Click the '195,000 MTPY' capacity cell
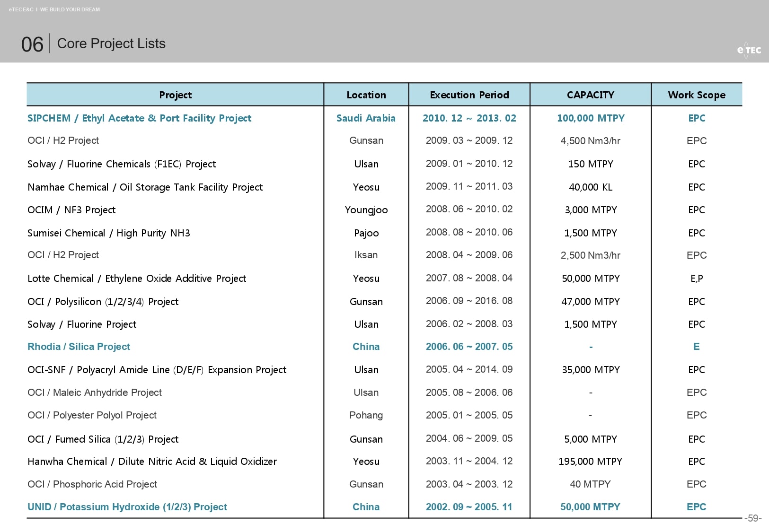Viewport: 769px width, 532px height. (591, 462)
